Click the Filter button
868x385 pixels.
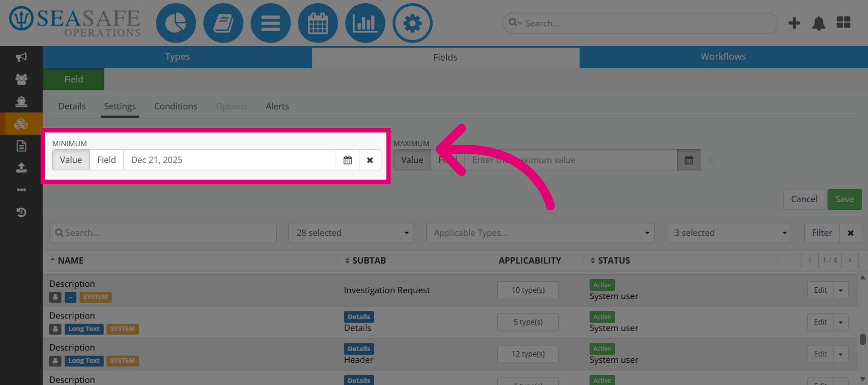(x=822, y=233)
